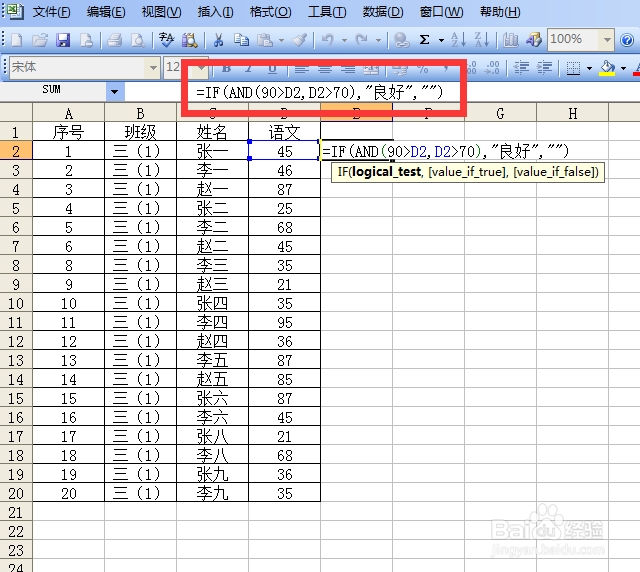640x572 pixels.
Task: Create a new blank workbook
Action: click(x=17, y=40)
